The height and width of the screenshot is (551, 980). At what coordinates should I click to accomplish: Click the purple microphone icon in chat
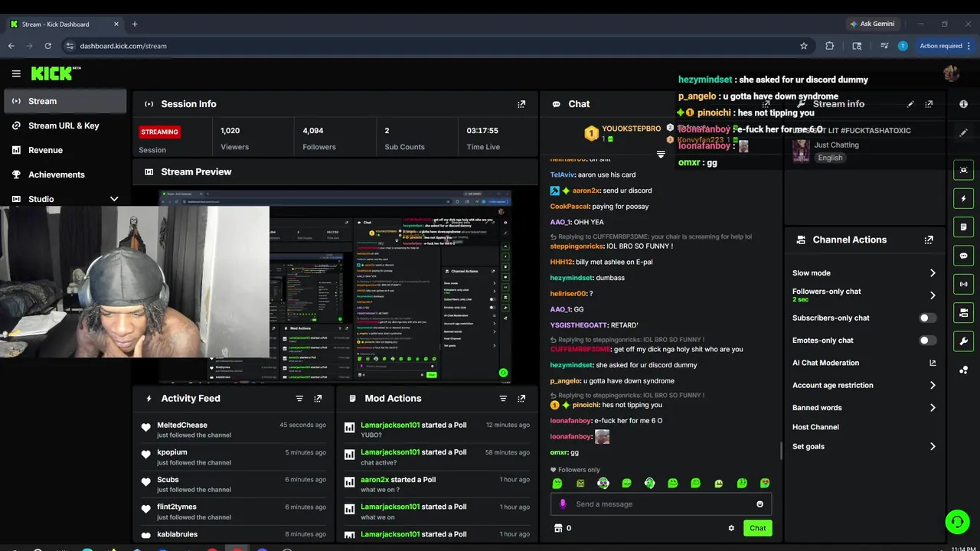(563, 504)
